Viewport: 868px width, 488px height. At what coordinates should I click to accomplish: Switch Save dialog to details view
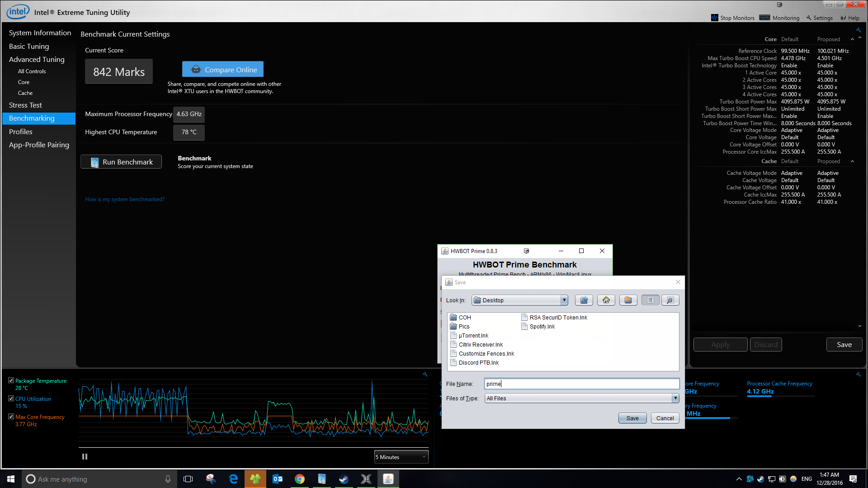click(x=670, y=300)
